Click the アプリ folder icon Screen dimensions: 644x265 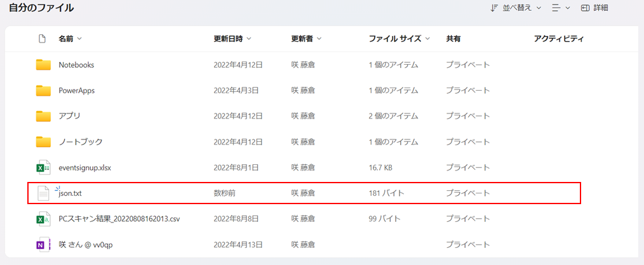43,116
